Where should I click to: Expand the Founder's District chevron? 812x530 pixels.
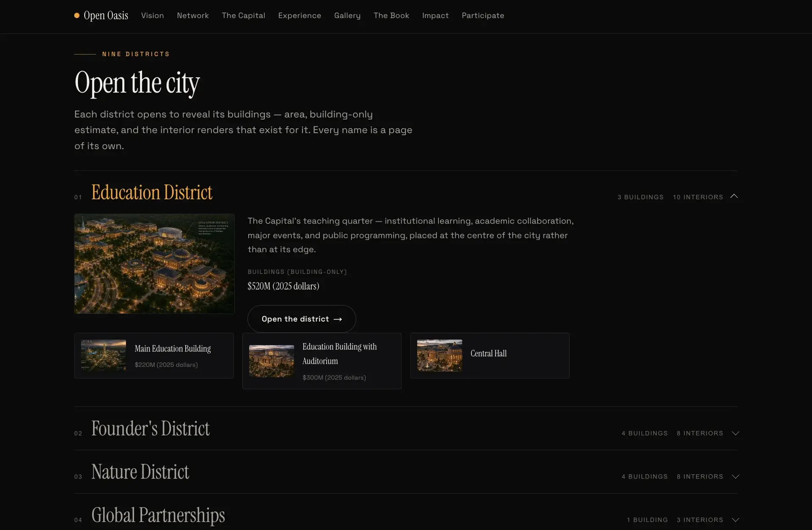tap(735, 433)
